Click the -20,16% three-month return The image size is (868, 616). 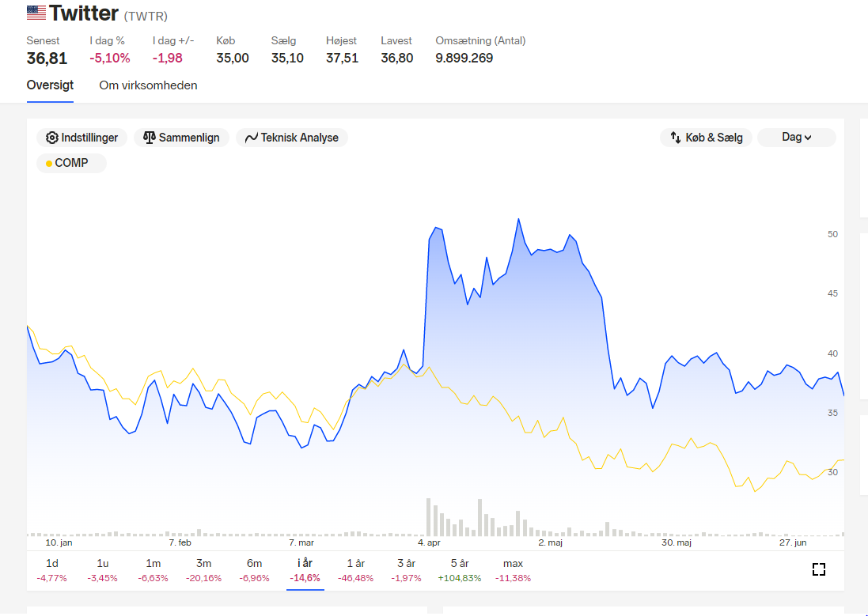[203, 578]
